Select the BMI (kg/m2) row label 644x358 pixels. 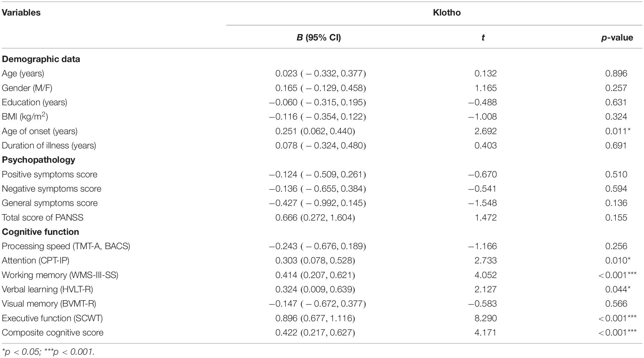[25, 116]
